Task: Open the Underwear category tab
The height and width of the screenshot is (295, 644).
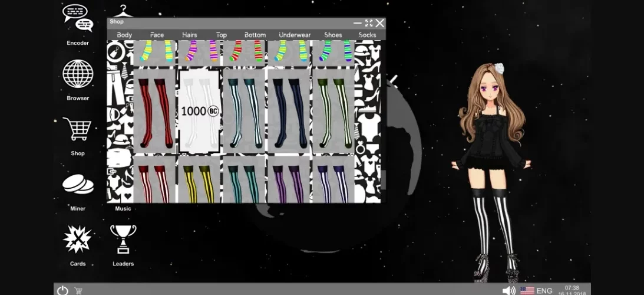Action: 295,35
